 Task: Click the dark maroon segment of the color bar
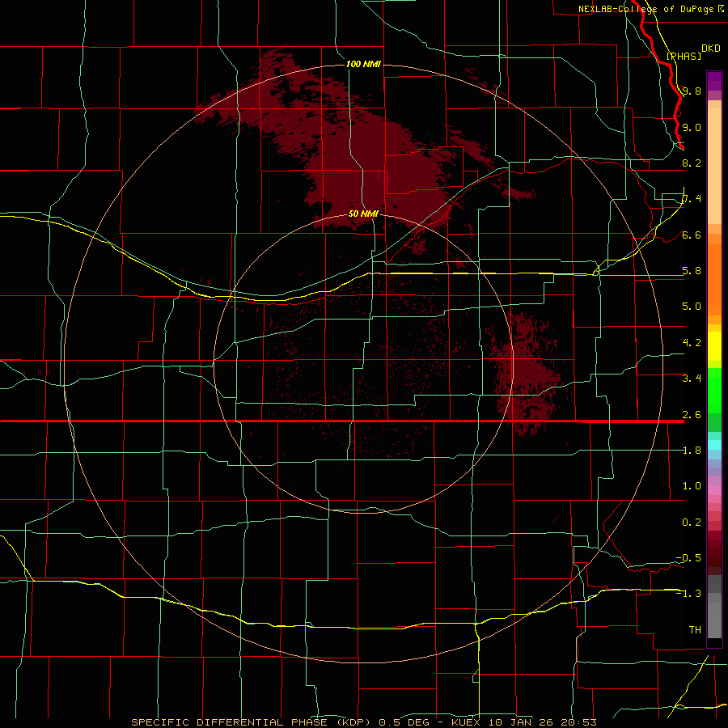pyautogui.click(x=714, y=557)
